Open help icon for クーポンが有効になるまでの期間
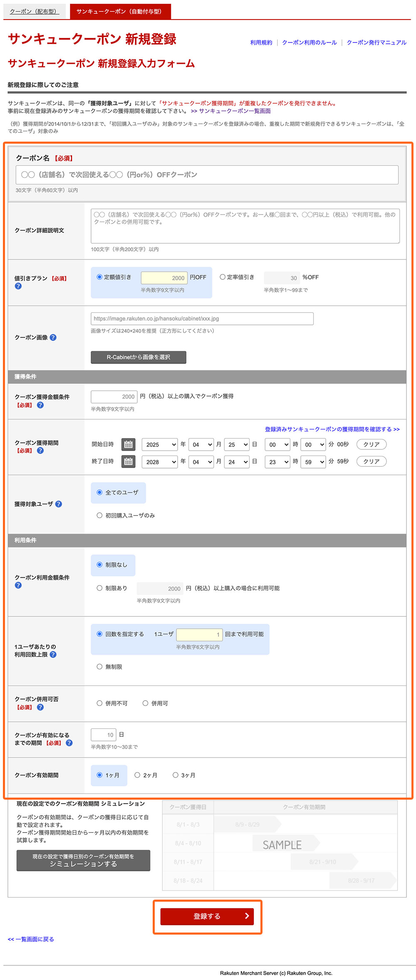 pyautogui.click(x=69, y=743)
